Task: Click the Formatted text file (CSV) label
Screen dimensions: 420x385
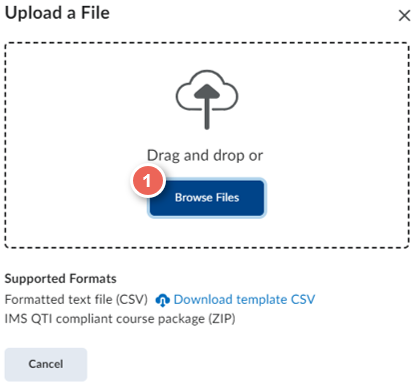Action: 76,299
